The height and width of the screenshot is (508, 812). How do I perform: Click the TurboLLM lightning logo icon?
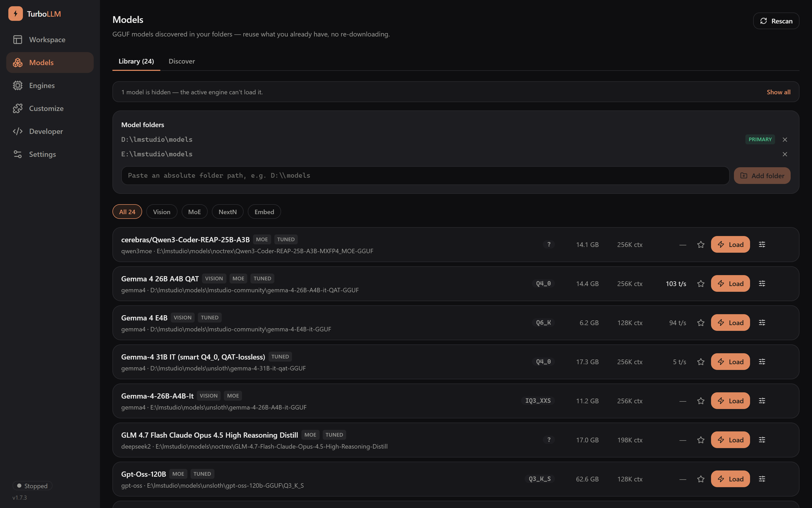[15, 14]
